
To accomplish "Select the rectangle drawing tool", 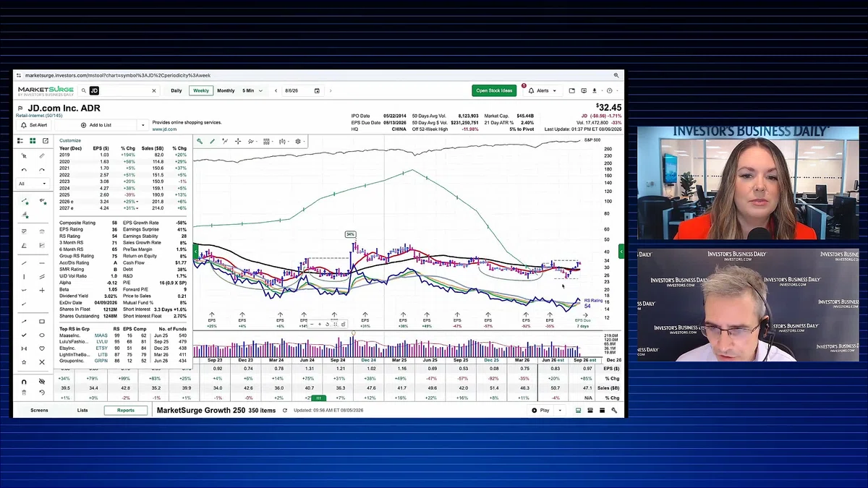I will 42,321.
